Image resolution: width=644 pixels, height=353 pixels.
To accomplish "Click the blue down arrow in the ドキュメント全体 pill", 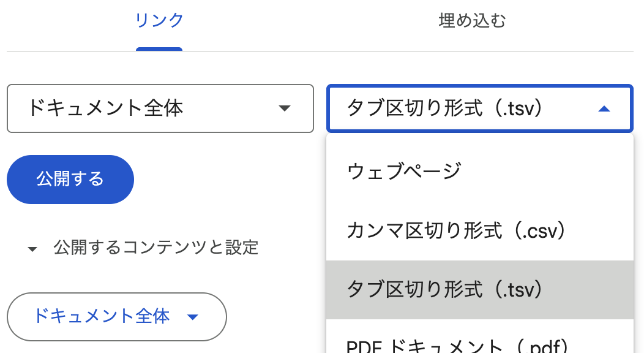I will (x=193, y=317).
